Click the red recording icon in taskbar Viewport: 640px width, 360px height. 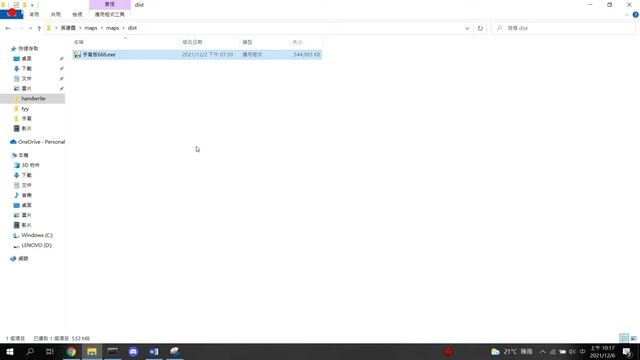point(448,351)
